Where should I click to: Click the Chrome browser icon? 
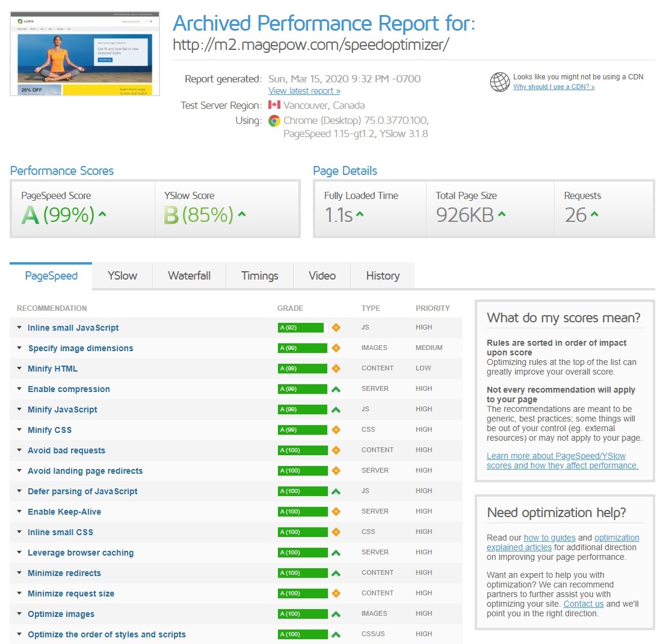(274, 121)
